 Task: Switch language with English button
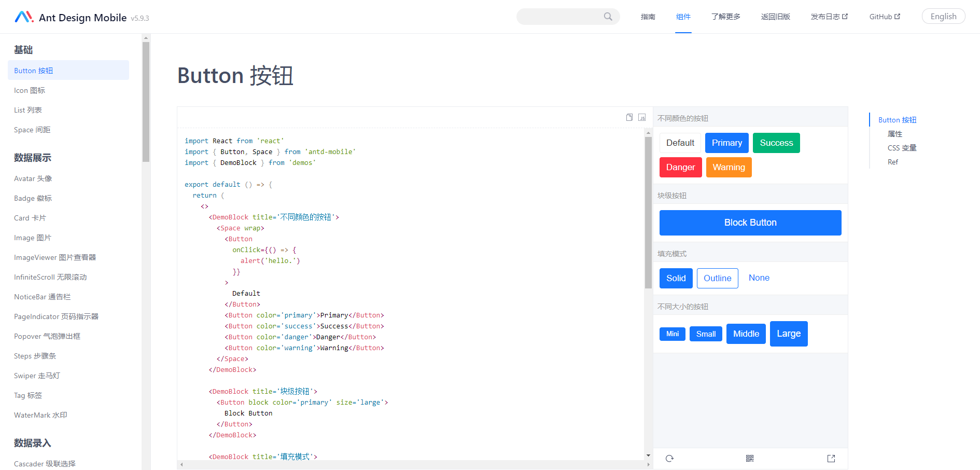pos(944,17)
